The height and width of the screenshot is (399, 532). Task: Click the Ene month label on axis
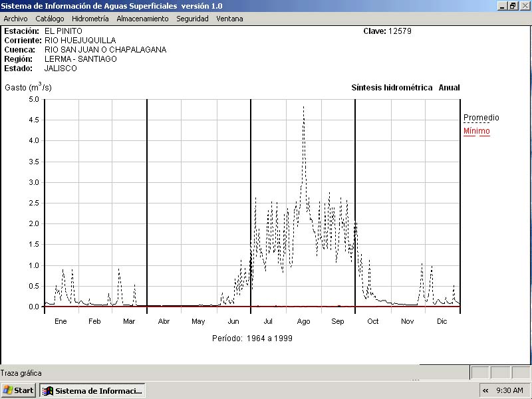61,322
